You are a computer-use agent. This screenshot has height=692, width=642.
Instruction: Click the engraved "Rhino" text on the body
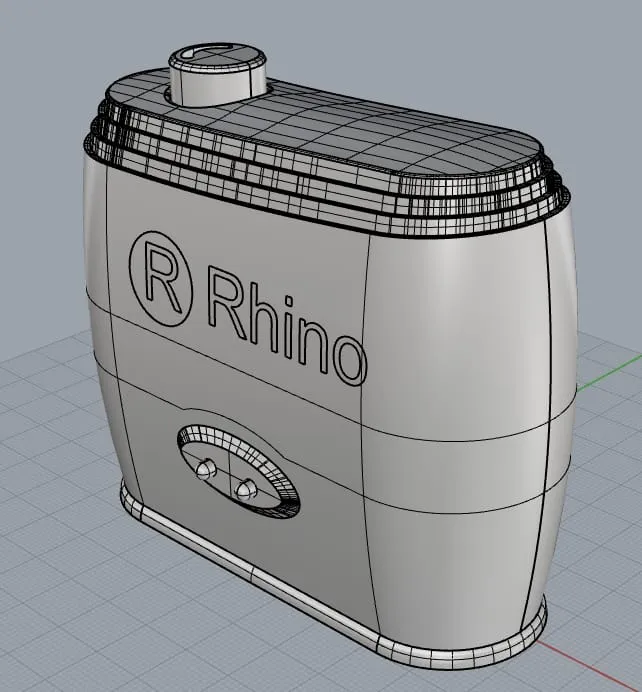tap(287, 326)
